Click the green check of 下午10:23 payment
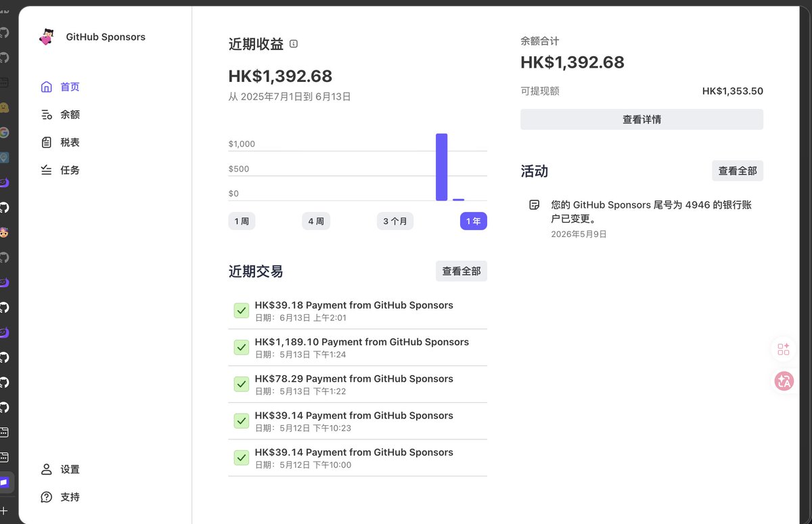812x524 pixels. (x=242, y=421)
